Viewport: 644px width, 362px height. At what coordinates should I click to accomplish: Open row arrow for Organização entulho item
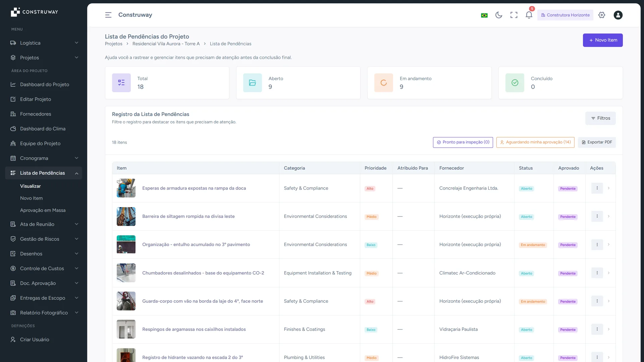click(608, 244)
